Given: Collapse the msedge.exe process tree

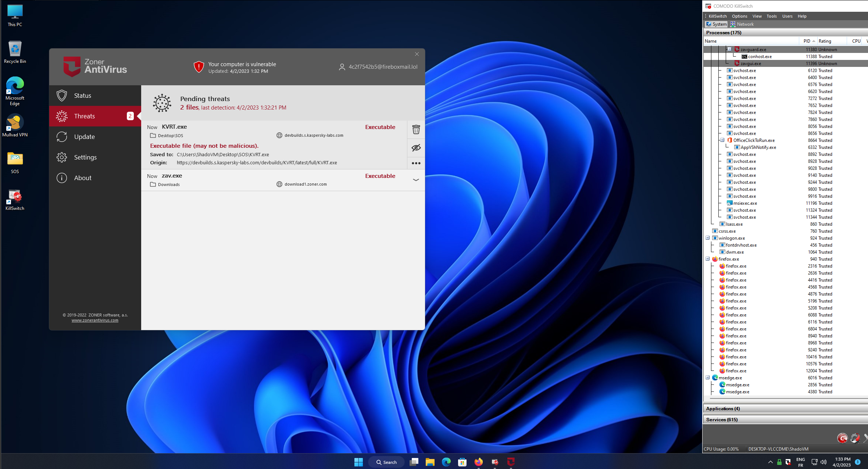Looking at the screenshot, I should pos(707,377).
